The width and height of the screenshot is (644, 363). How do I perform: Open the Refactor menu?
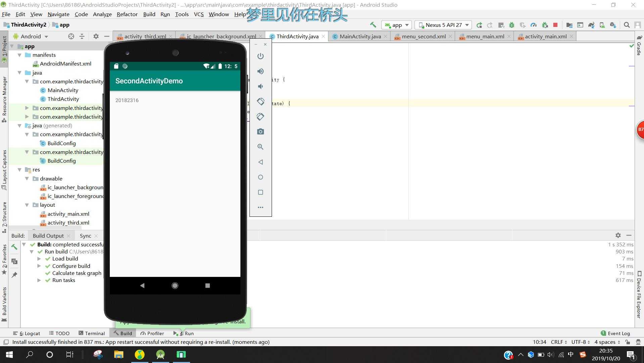pyautogui.click(x=127, y=14)
